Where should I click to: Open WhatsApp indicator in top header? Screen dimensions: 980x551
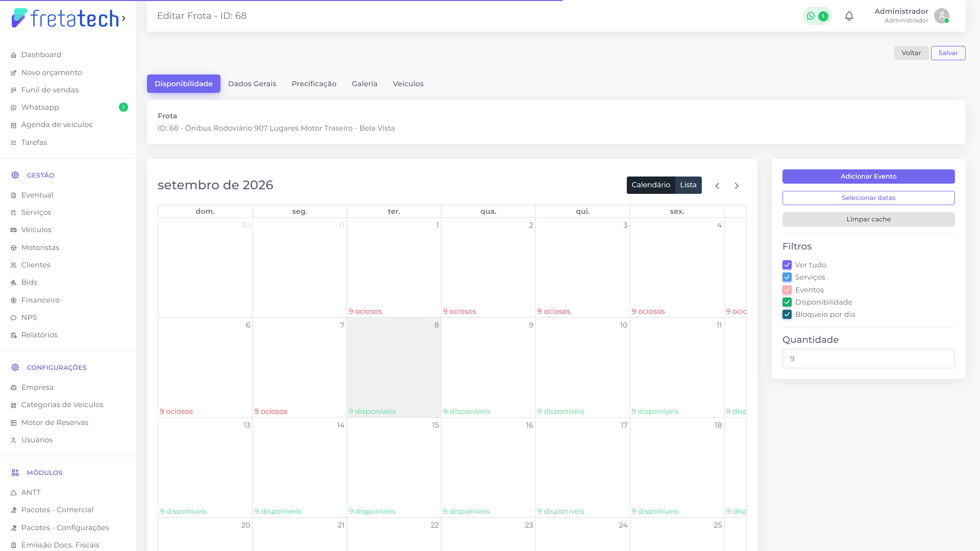817,16
